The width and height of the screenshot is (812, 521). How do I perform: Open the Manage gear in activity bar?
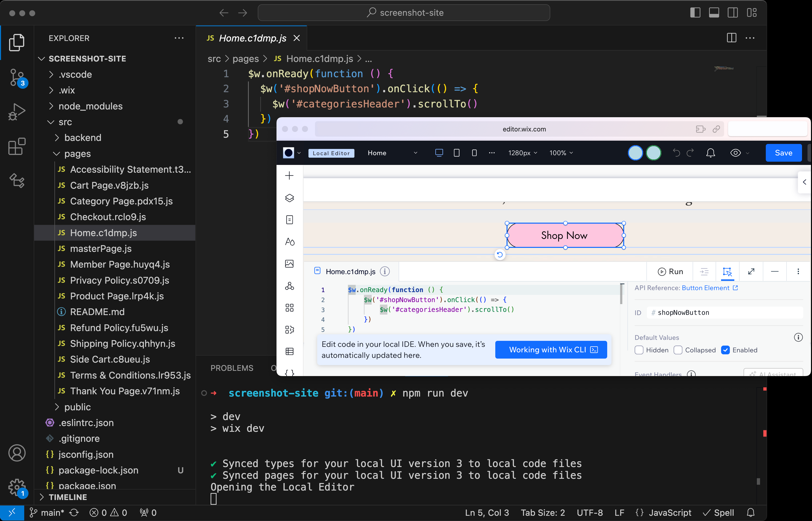[x=16, y=488]
